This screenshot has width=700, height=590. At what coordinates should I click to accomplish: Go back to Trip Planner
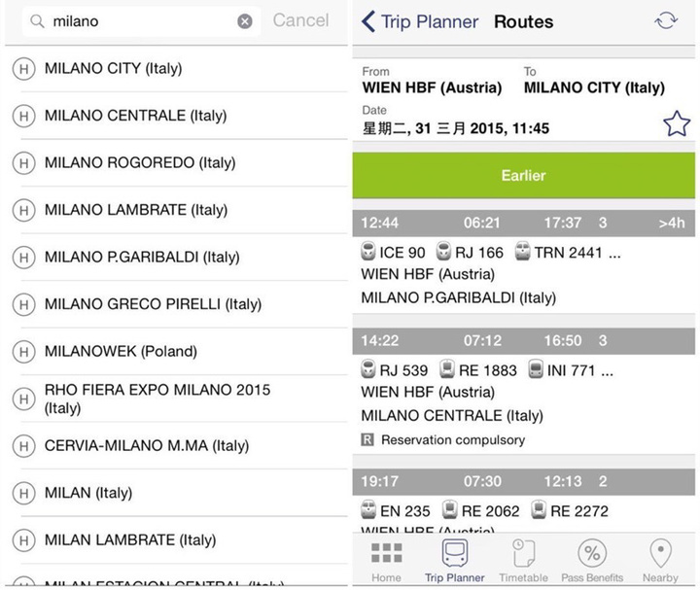point(420,21)
